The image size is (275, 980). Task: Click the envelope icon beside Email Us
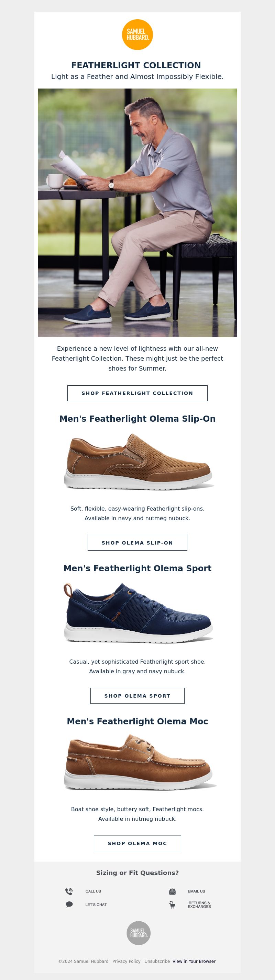172,891
